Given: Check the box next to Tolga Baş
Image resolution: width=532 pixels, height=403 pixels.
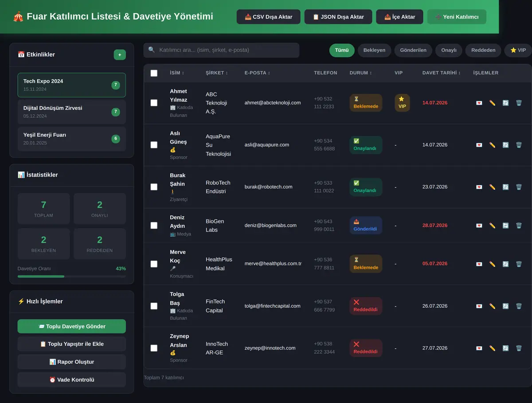Looking at the screenshot, I should [x=154, y=306].
